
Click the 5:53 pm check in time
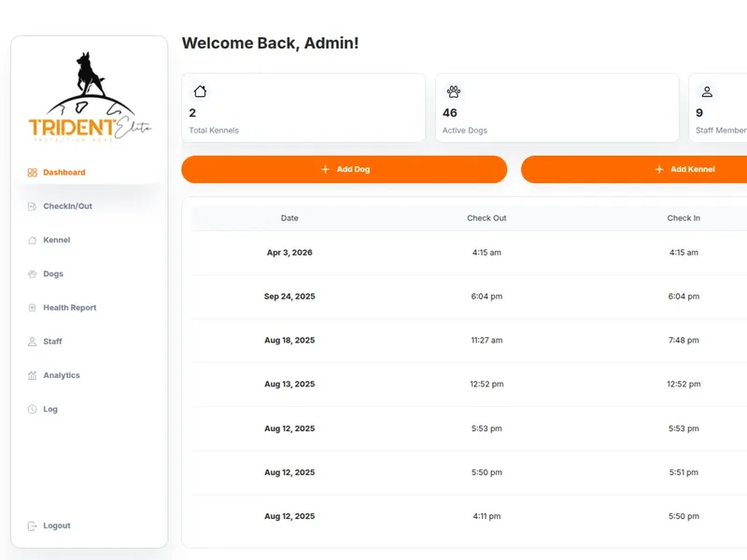pyautogui.click(x=684, y=428)
